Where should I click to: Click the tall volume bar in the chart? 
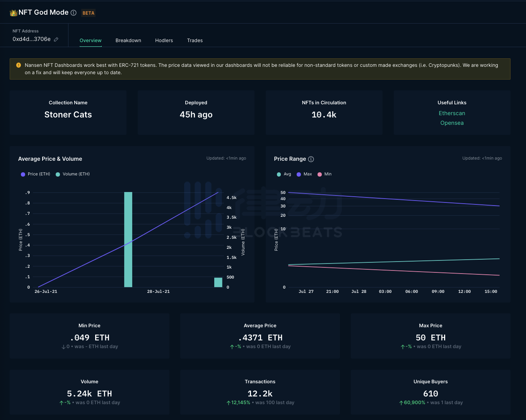pos(128,240)
